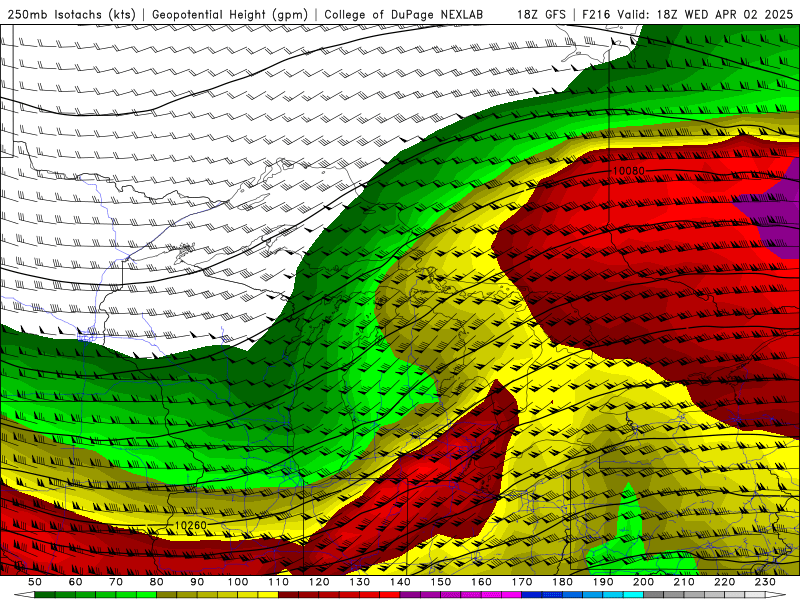Click the 220 value on the color scale
800x600 pixels.
pos(724,582)
